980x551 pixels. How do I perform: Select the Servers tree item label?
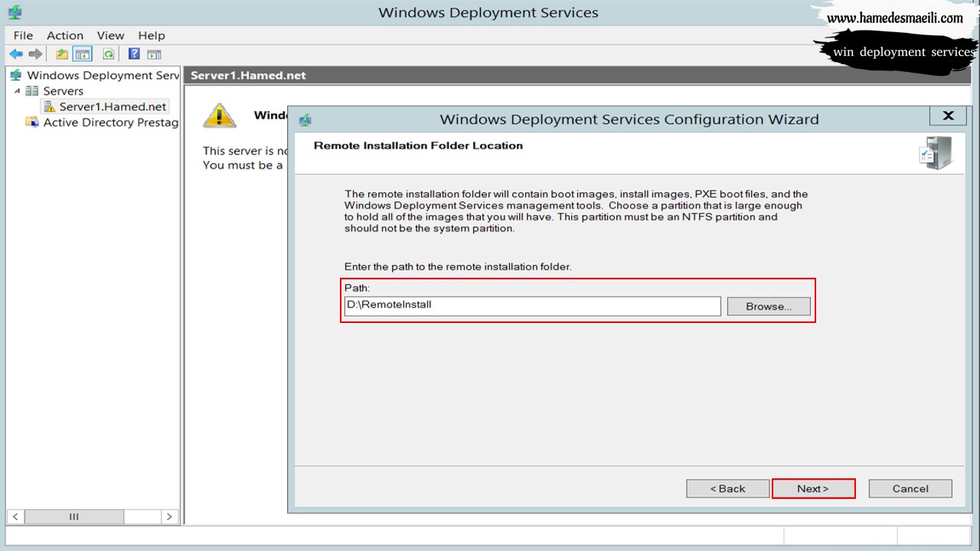63,91
